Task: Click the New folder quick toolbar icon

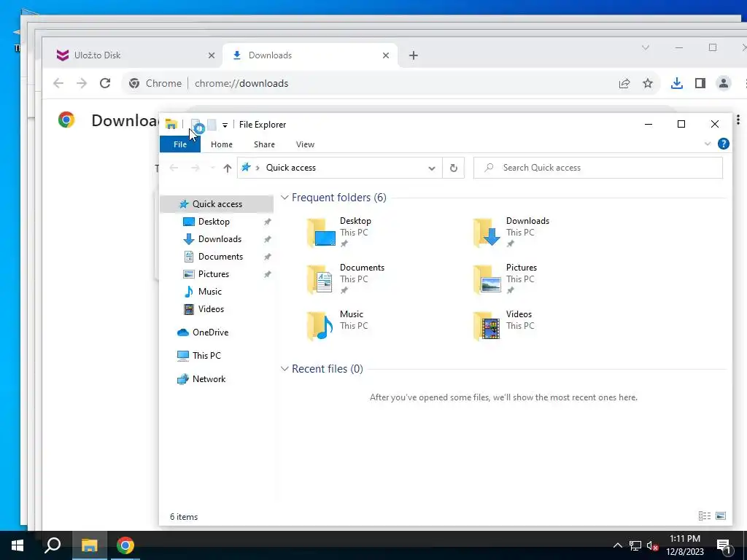Action: pos(212,125)
